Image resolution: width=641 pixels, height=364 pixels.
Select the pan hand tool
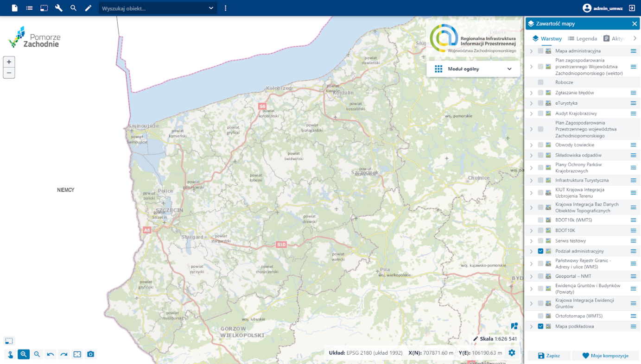pos(10,354)
